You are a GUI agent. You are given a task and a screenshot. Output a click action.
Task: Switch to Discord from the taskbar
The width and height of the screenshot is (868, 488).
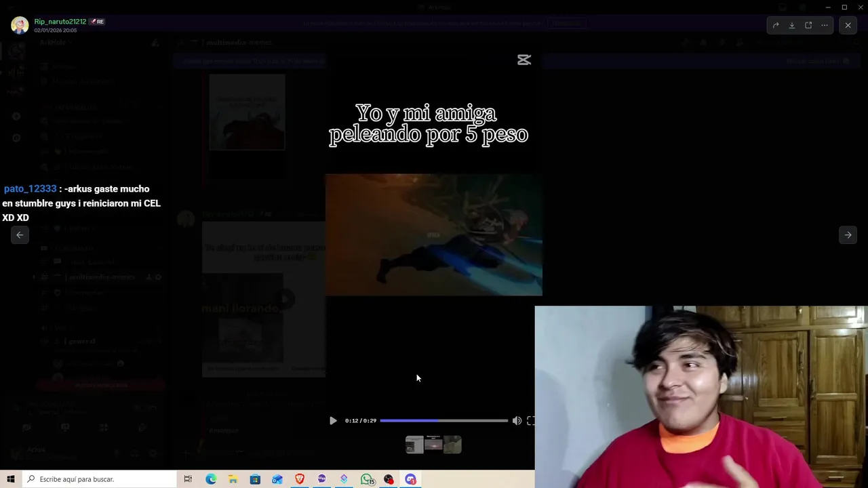(x=411, y=479)
